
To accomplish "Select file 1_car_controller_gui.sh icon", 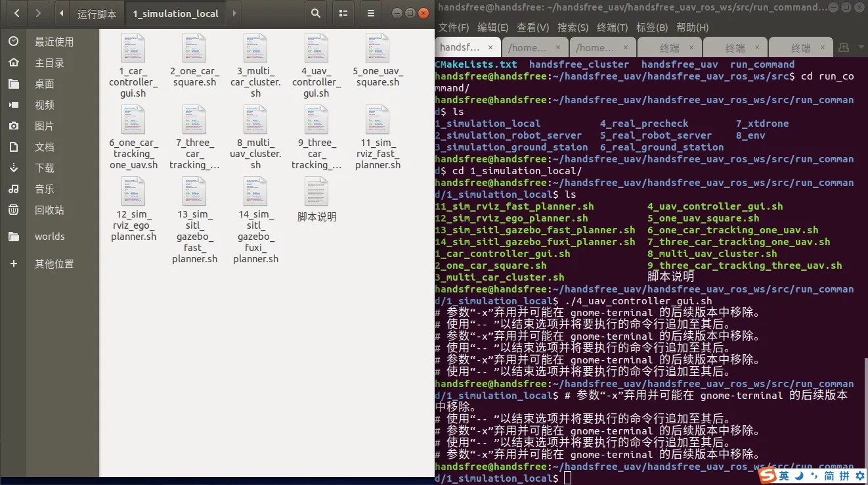I will (x=133, y=48).
